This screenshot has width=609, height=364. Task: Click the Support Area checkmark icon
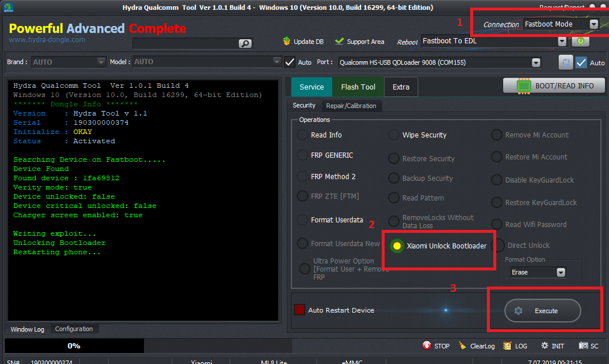click(339, 41)
